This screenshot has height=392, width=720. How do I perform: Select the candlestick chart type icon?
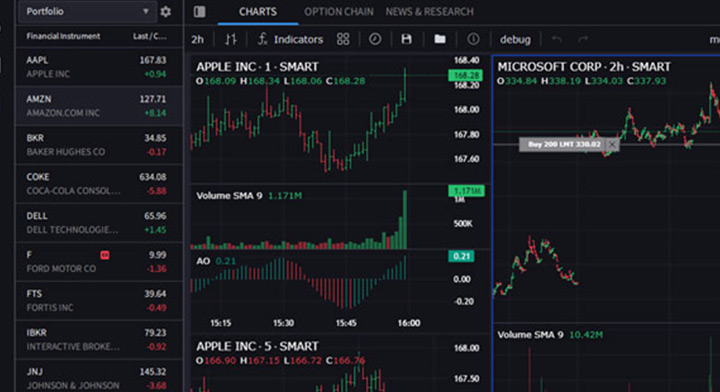[231, 39]
